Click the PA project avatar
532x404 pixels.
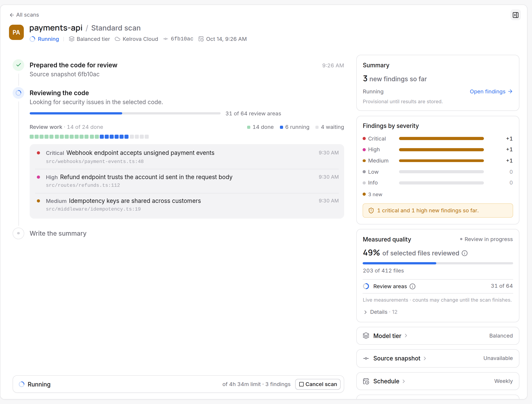click(x=16, y=32)
